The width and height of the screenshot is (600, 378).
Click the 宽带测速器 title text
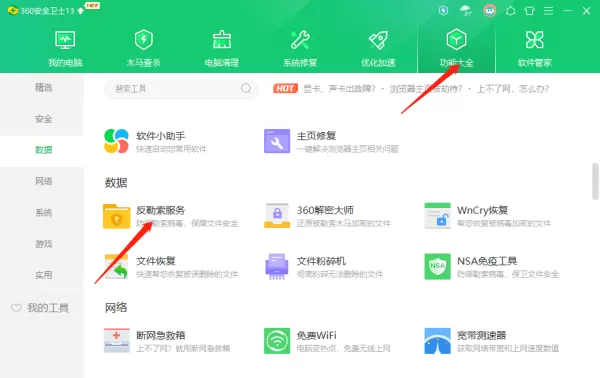tap(481, 336)
